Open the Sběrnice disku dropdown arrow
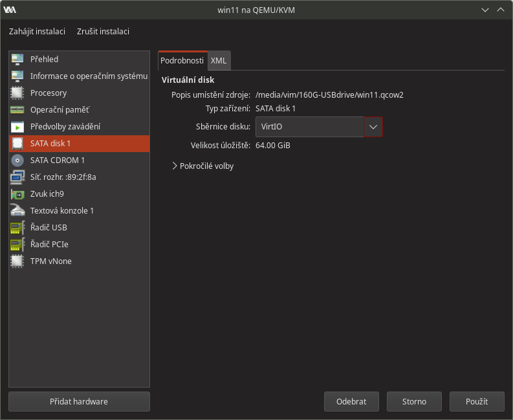The height and width of the screenshot is (420, 513). tap(373, 127)
